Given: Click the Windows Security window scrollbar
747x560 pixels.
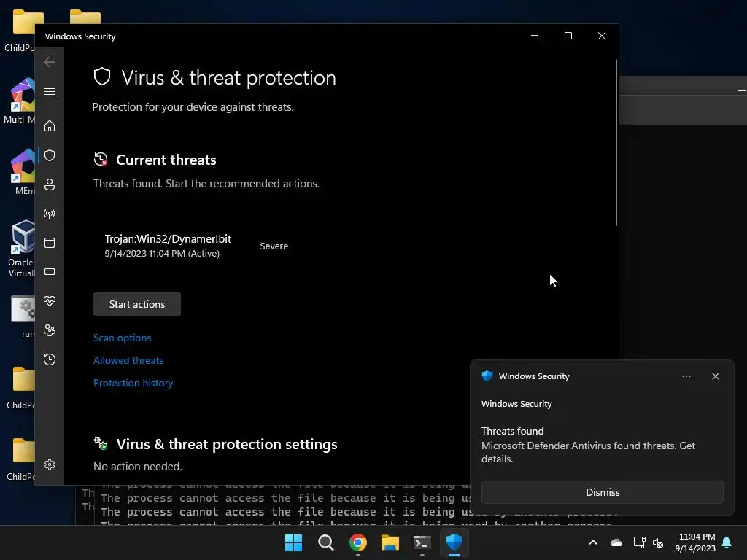Looking at the screenshot, I should 616,142.
